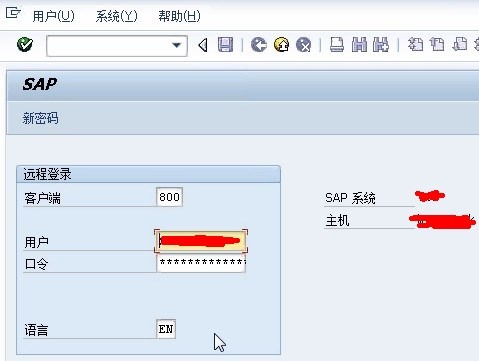Open the command field dropdown arrow
This screenshot has width=479, height=361.
pyautogui.click(x=176, y=45)
